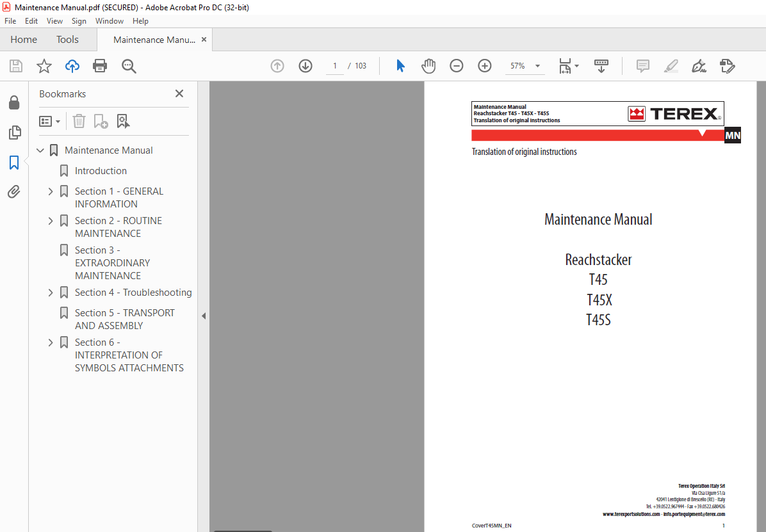Select the Highlight text tool
Screen dimensions: 766x532
(x=671, y=66)
